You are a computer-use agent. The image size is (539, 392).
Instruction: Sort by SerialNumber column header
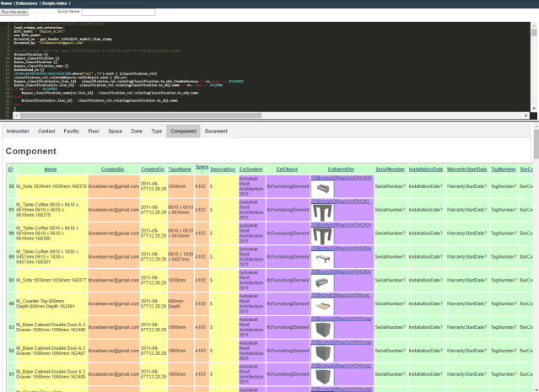pyautogui.click(x=390, y=169)
